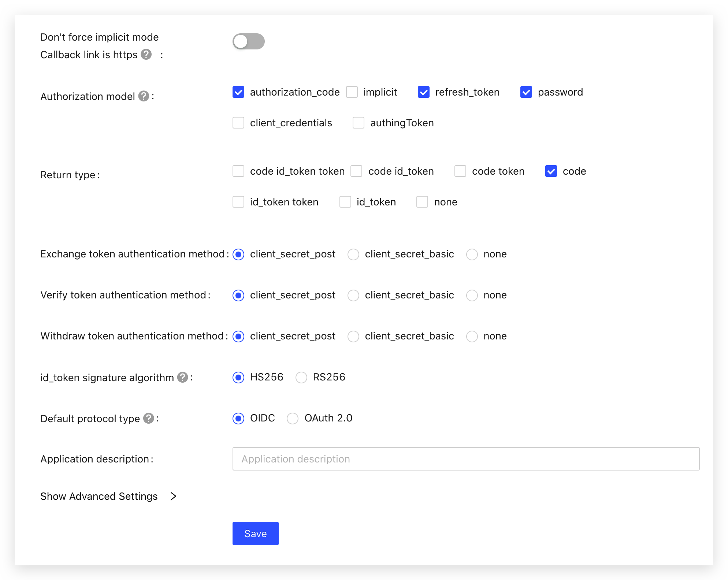
Task: Choose HS256 signature algorithm
Action: tap(238, 378)
